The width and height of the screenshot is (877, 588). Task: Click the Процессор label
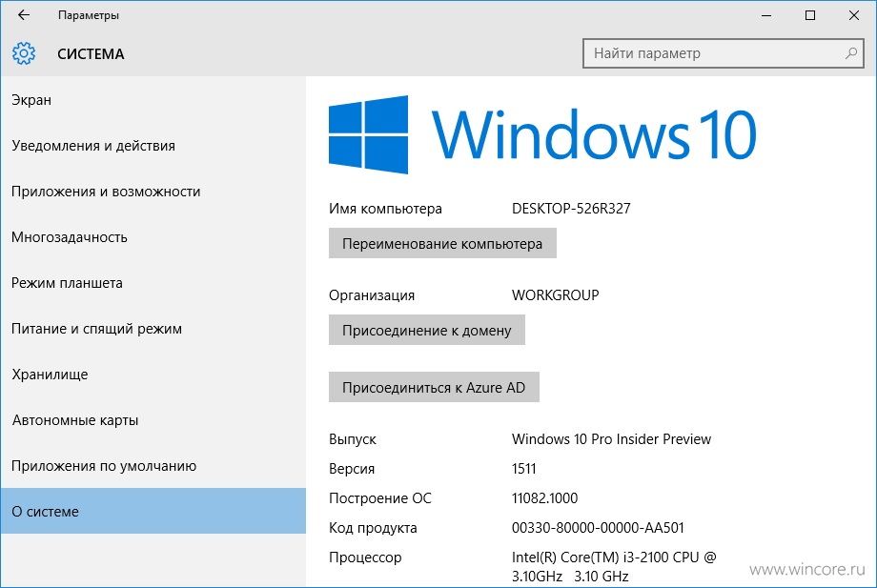tap(365, 558)
